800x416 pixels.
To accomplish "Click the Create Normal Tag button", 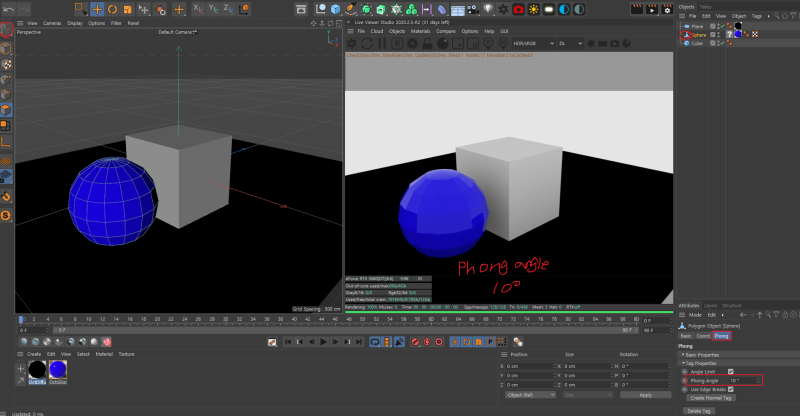I will [711, 398].
